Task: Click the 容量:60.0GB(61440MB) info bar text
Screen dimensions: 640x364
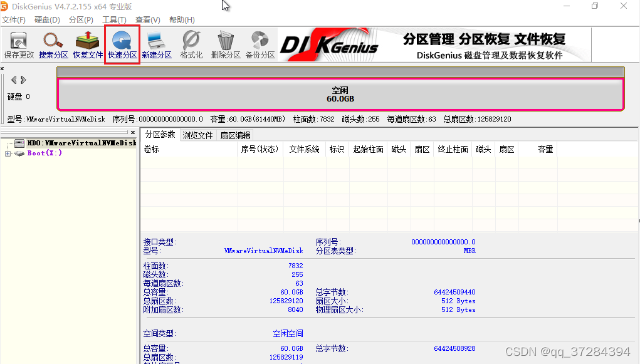Action: [248, 119]
